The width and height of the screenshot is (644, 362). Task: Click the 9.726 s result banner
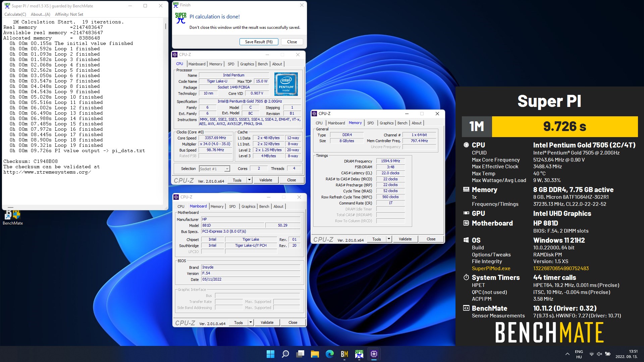565,126
